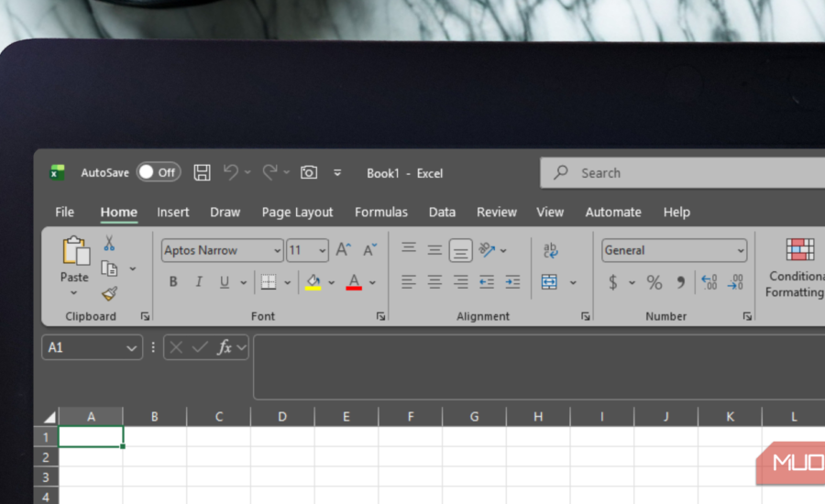This screenshot has height=504, width=825.
Task: Click in the Search box
Action: click(x=682, y=172)
